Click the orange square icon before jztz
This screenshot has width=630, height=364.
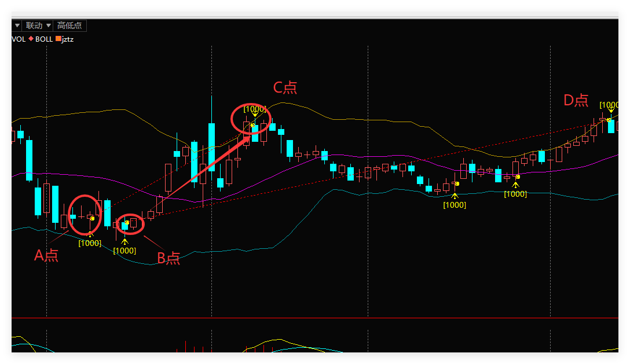pos(58,39)
